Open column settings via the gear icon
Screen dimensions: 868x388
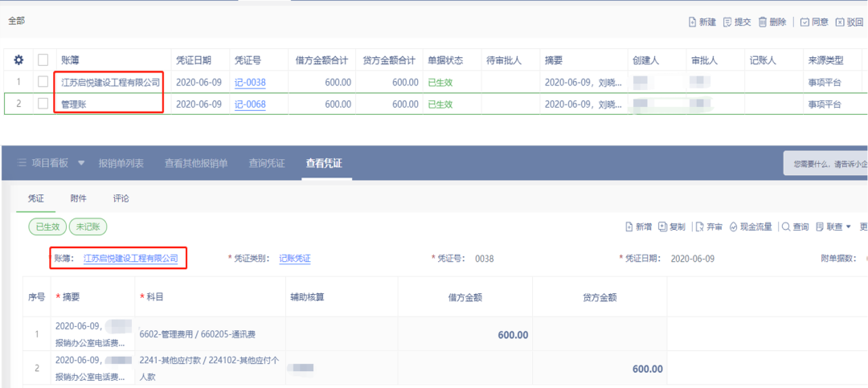(18, 60)
